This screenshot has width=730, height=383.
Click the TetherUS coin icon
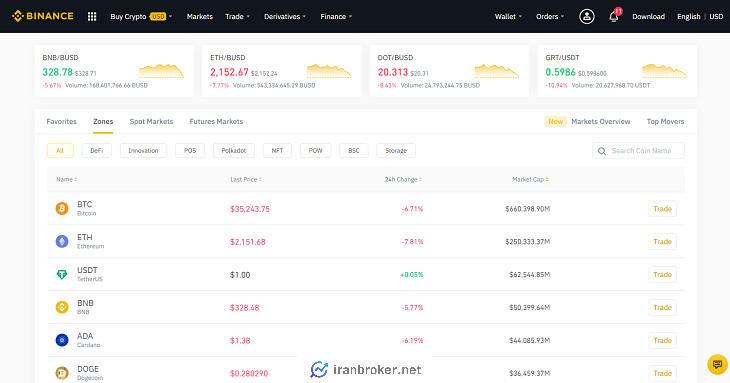pos(62,275)
